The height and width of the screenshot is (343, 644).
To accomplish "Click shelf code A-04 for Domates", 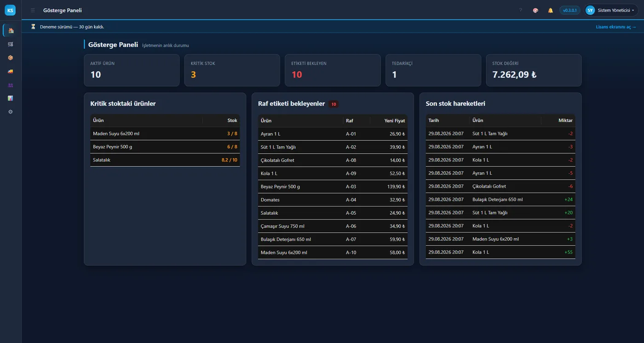I will [351, 200].
